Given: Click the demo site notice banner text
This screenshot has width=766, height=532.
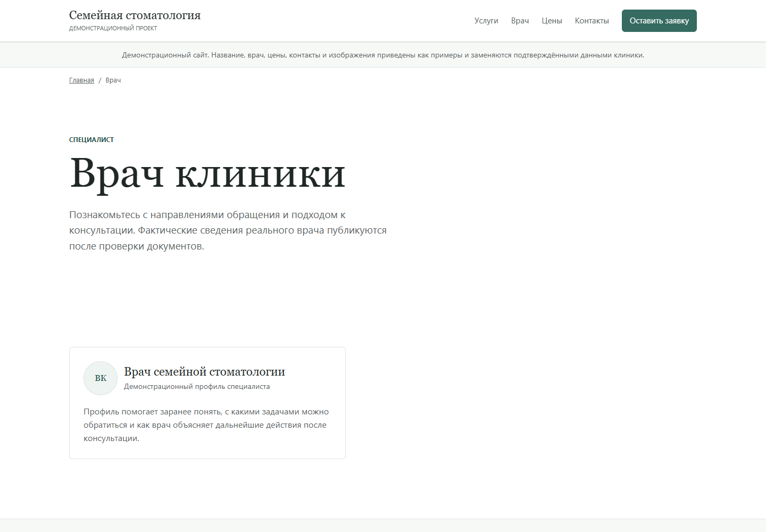Looking at the screenshot, I should tap(383, 55).
